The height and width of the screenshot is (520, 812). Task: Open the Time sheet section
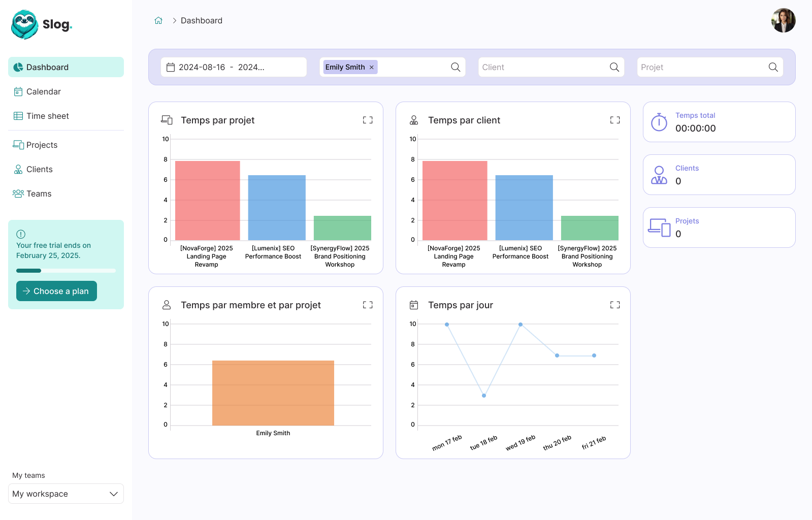tap(47, 116)
